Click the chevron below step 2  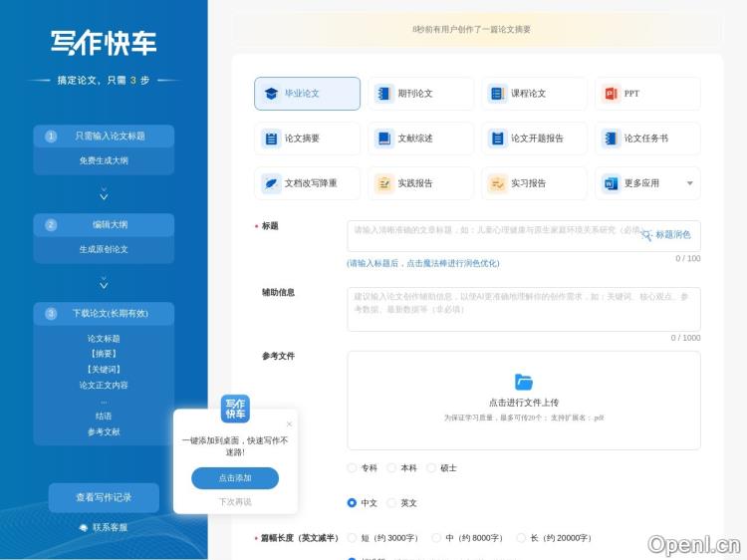click(x=104, y=283)
